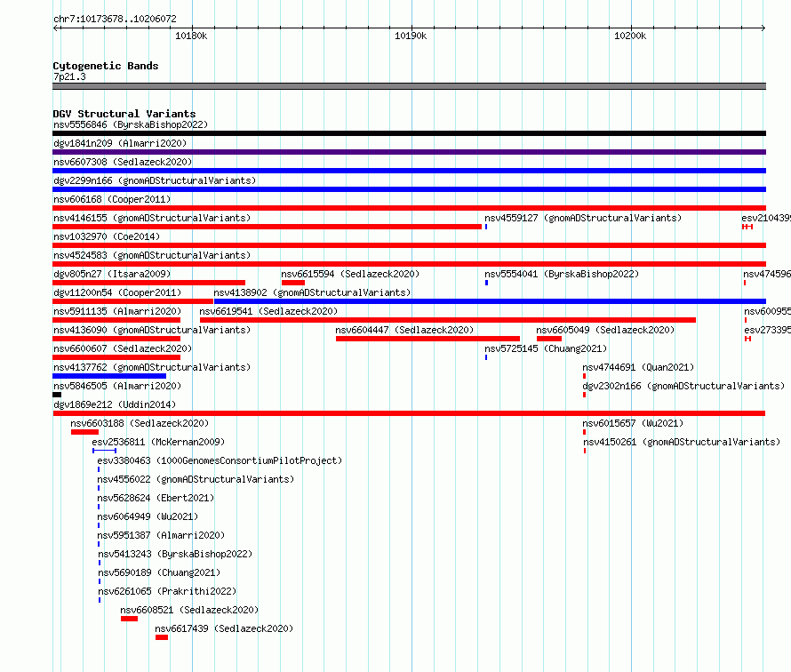Open dgv11200n54 (Cooper2011) variant
791x672 pixels.
pyautogui.click(x=117, y=292)
